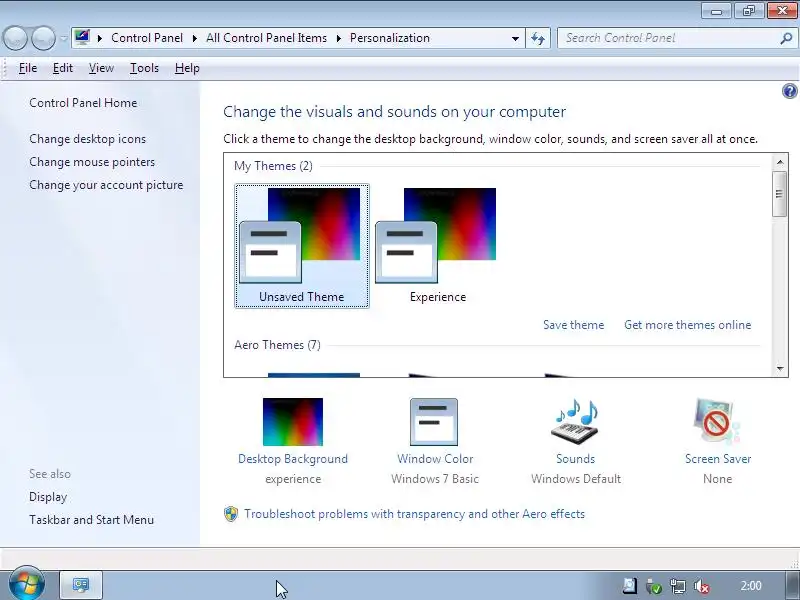Click the Control Panel Home link
The width and height of the screenshot is (800, 600).
(83, 103)
